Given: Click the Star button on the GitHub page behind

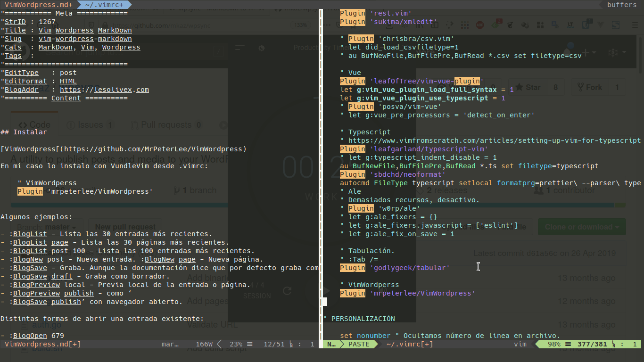Looking at the screenshot, I should pyautogui.click(x=528, y=87).
